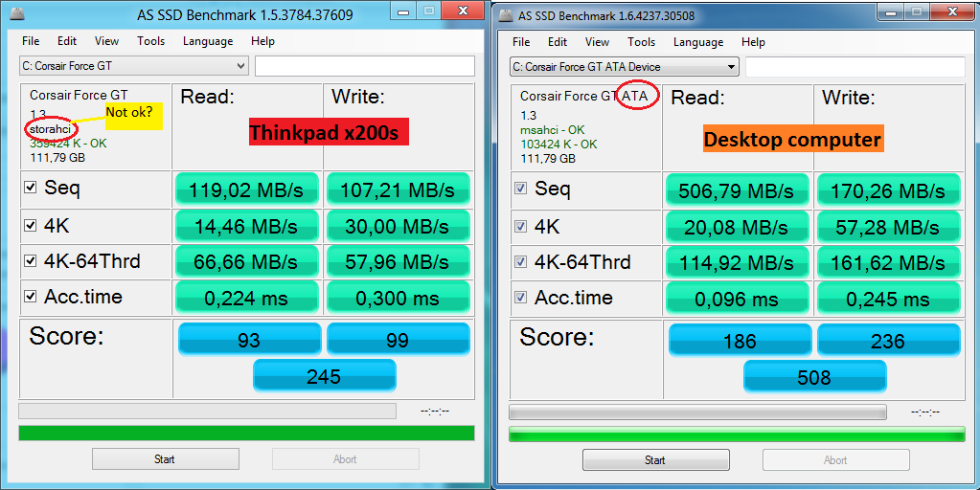
Task: Click Abort in the right benchmark window
Action: point(835,460)
